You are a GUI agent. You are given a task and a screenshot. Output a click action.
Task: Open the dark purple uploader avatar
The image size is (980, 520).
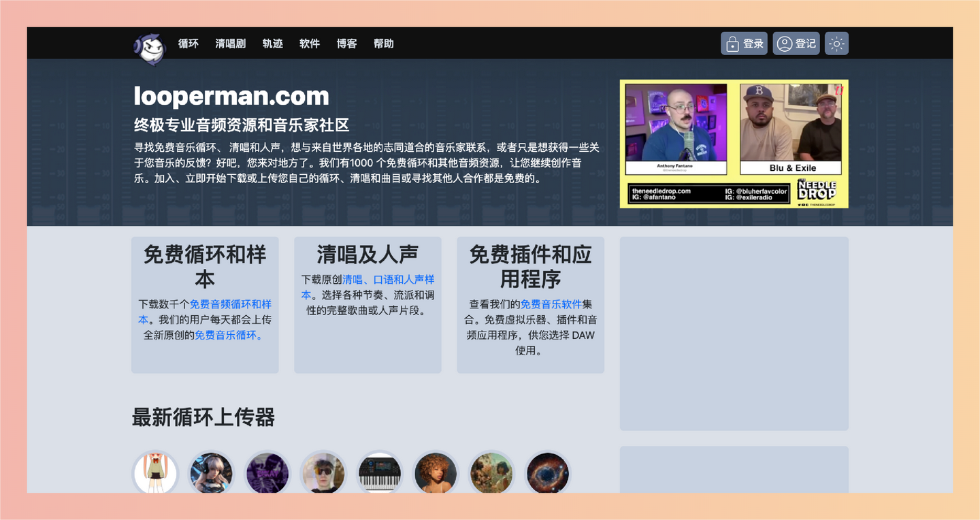pos(267,472)
